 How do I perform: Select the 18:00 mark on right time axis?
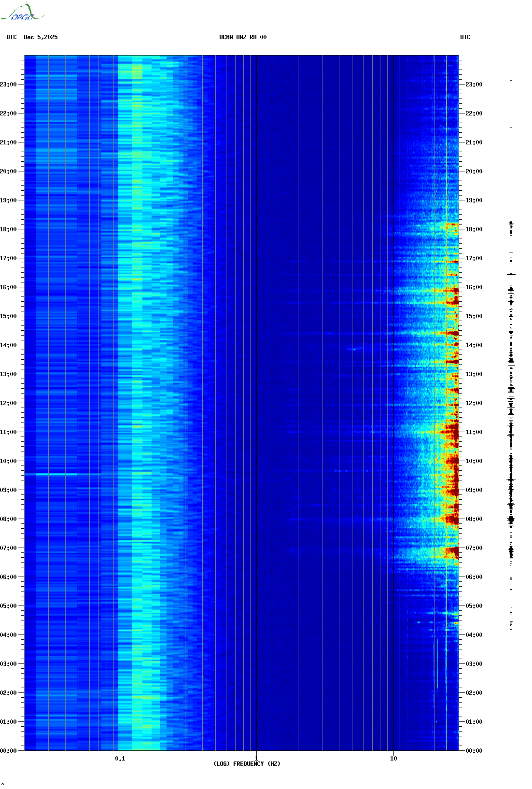pos(474,229)
